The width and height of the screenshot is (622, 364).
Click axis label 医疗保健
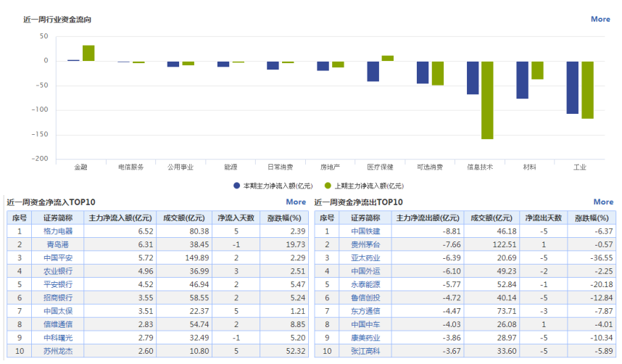[380, 167]
